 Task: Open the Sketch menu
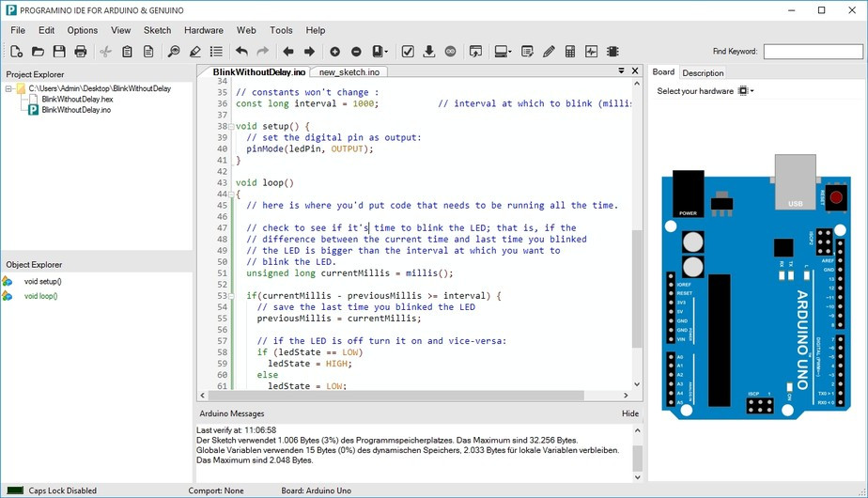tap(157, 30)
